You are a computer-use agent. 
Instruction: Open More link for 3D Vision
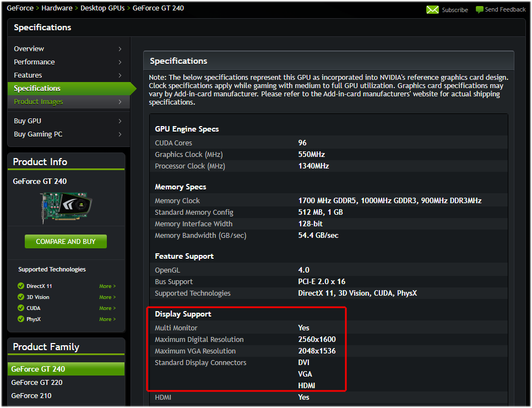click(107, 297)
